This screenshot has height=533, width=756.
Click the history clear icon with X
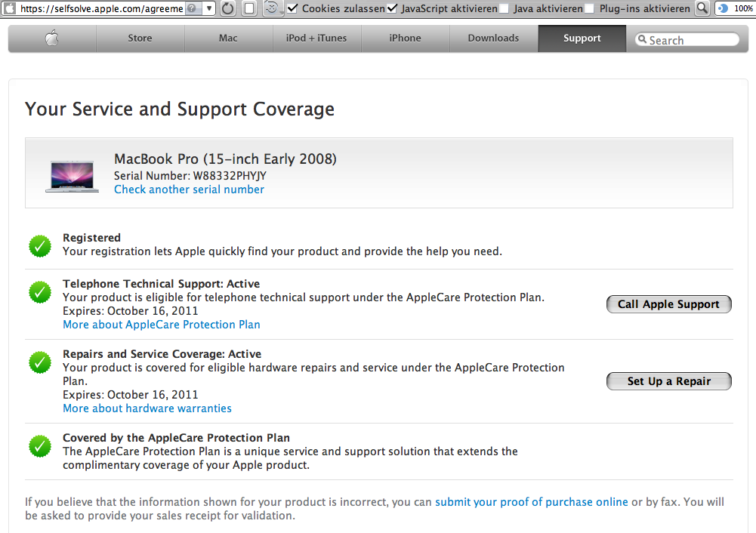coord(272,8)
